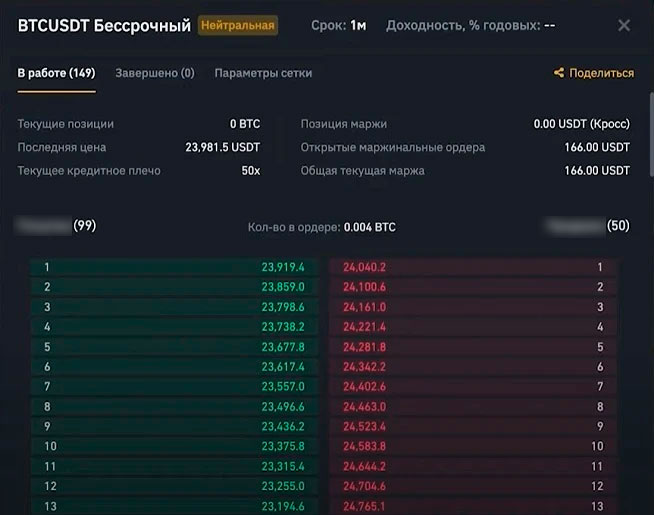Click buy order price 23,859.0
The height and width of the screenshot is (515, 654).
(283, 287)
